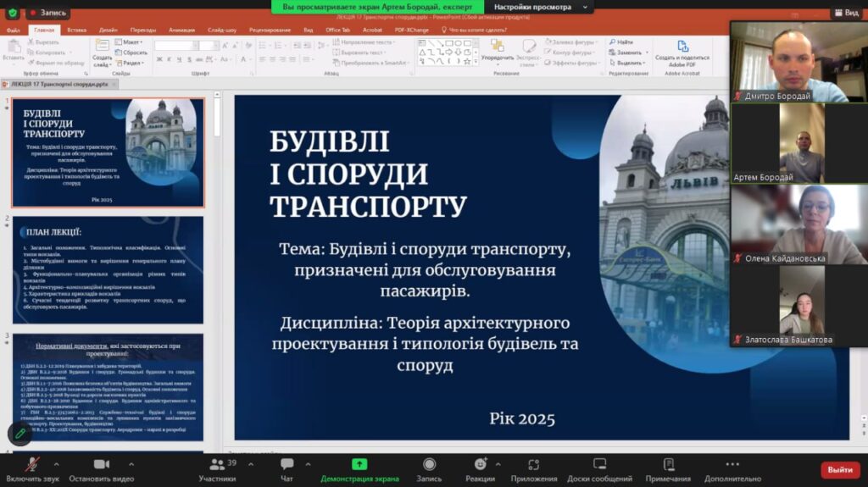This screenshot has height=487, width=868.
Task: Toggle meeting recording with Запись button
Action: tap(429, 468)
